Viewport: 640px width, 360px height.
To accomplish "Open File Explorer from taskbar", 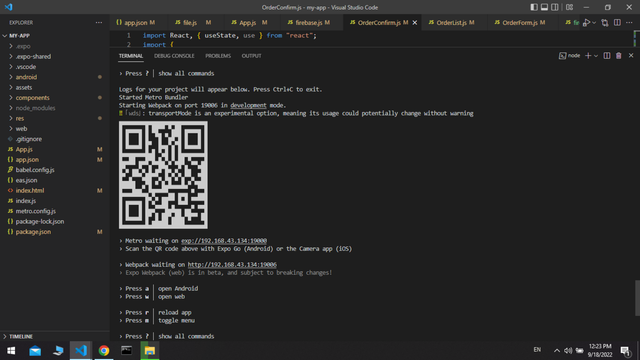I will click(x=149, y=351).
